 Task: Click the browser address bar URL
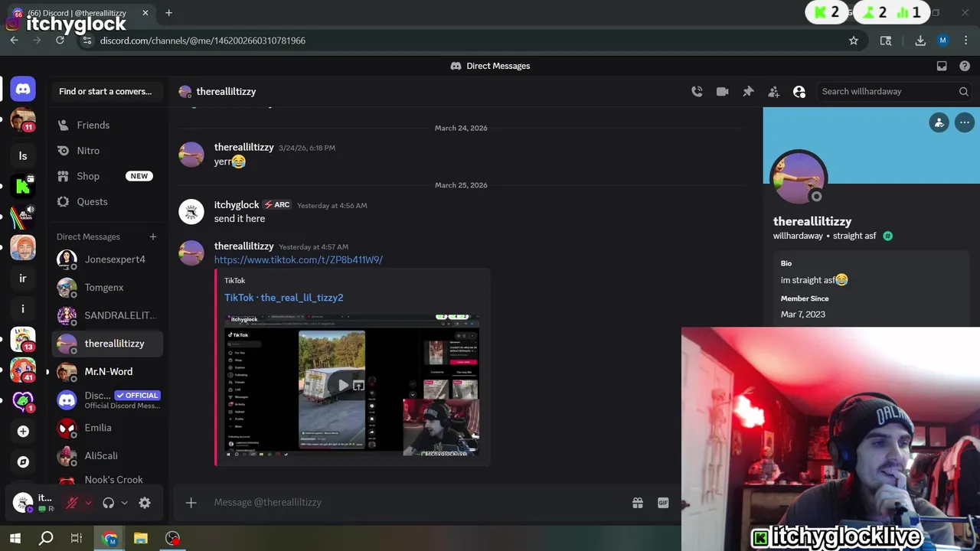click(203, 41)
